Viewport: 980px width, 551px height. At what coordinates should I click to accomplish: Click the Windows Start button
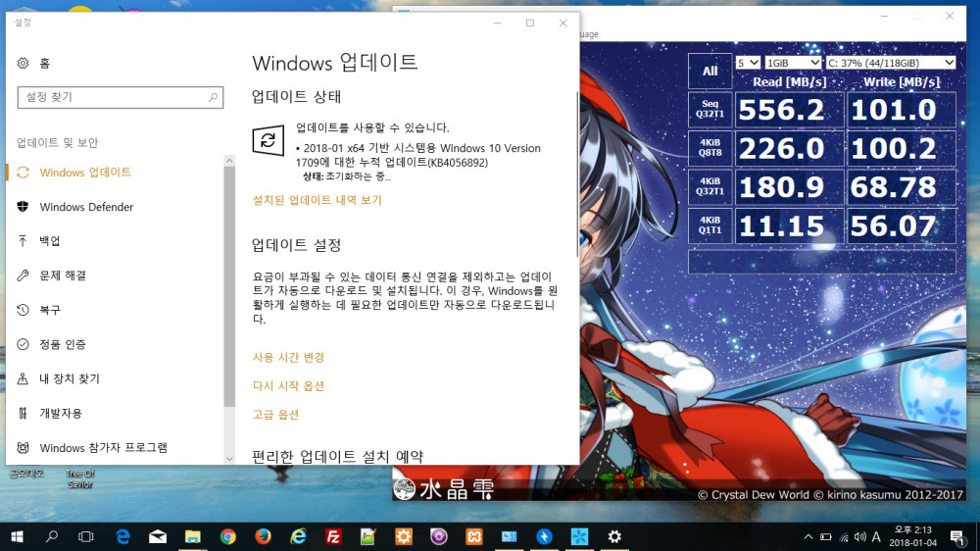[x=17, y=536]
